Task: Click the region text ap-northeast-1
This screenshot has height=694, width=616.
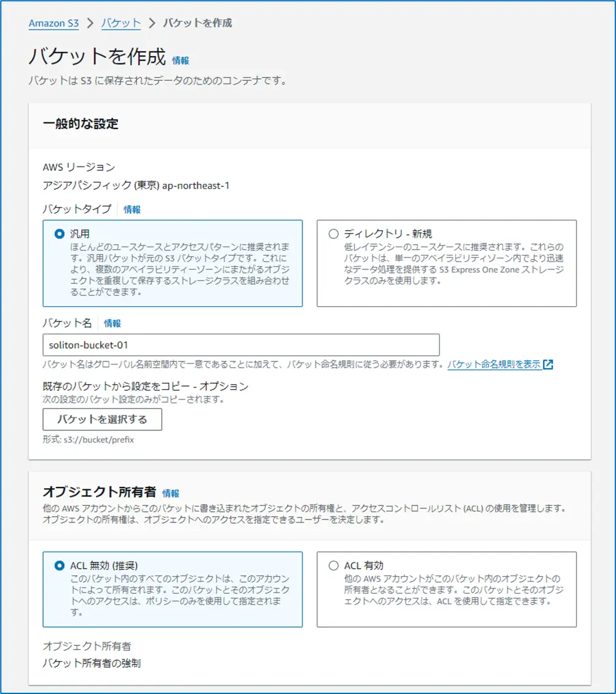Action: pyautogui.click(x=195, y=186)
